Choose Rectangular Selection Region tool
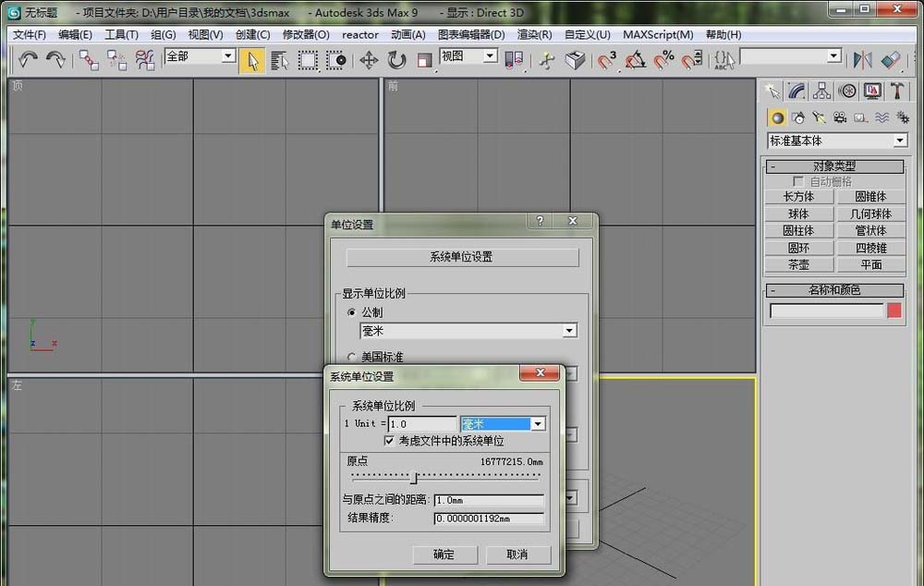924x586 pixels. [308, 61]
